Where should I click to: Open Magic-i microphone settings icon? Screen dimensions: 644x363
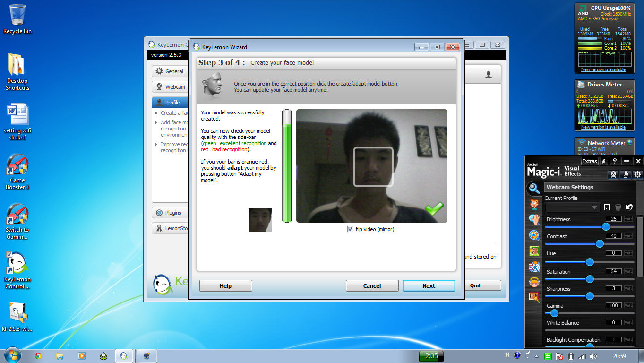(x=626, y=174)
